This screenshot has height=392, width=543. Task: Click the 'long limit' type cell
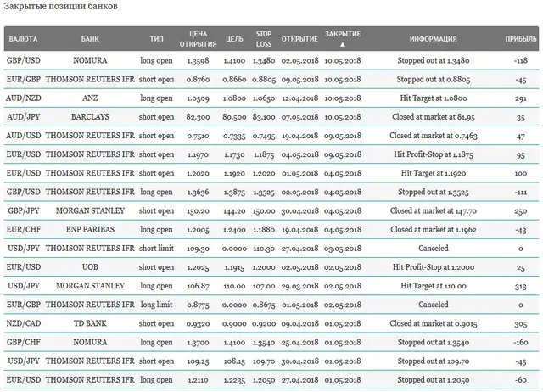click(156, 304)
